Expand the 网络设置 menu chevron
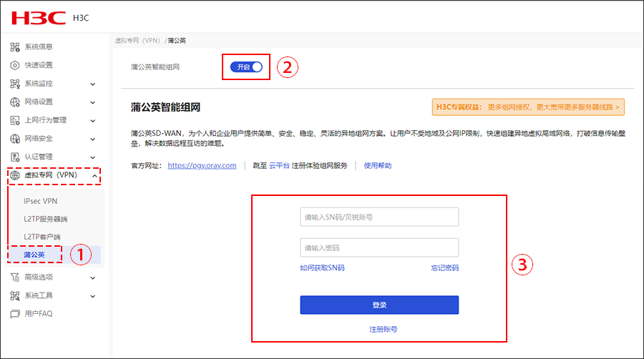 pos(93,102)
